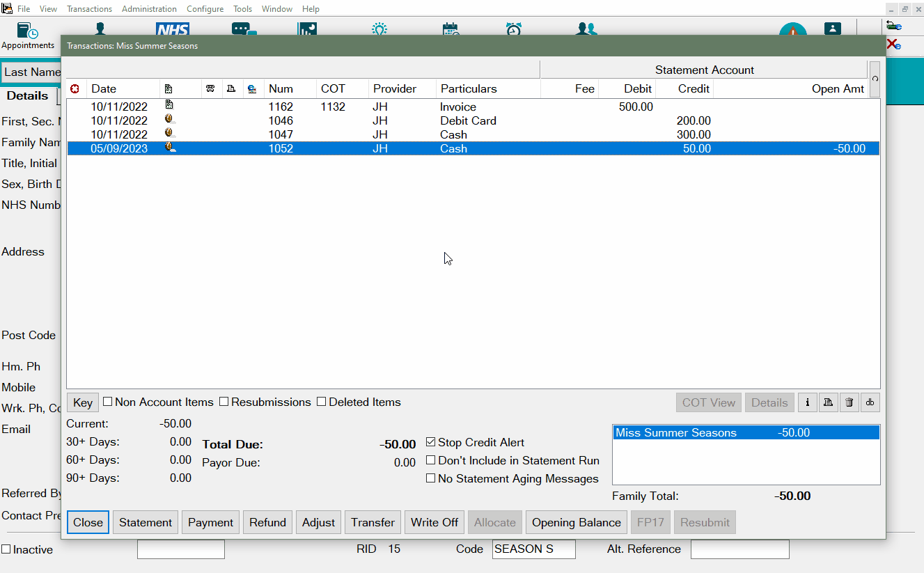The height and width of the screenshot is (573, 924).
Task: Open the Tools menu
Action: pyautogui.click(x=242, y=9)
